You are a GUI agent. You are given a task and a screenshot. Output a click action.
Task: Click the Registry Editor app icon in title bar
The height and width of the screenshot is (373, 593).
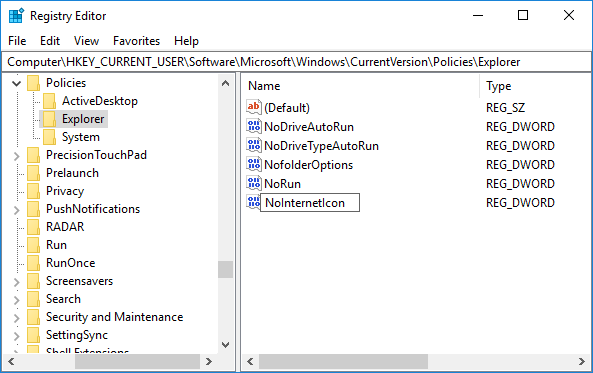[16, 16]
